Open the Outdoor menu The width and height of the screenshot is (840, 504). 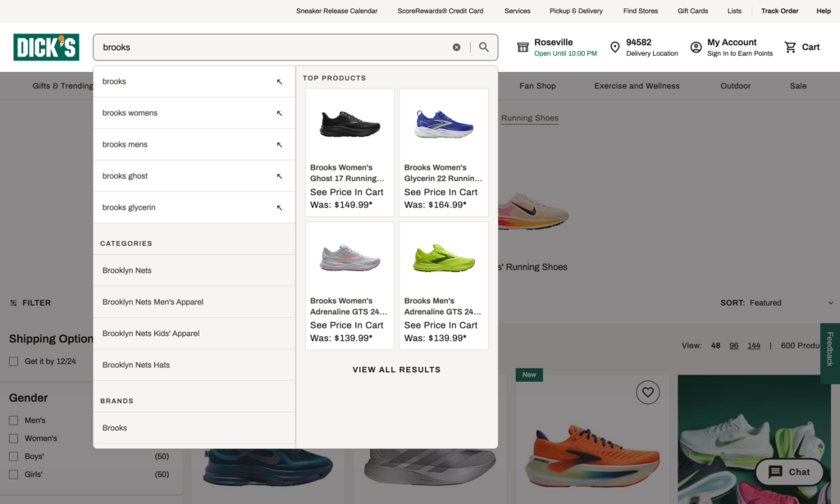pos(736,85)
